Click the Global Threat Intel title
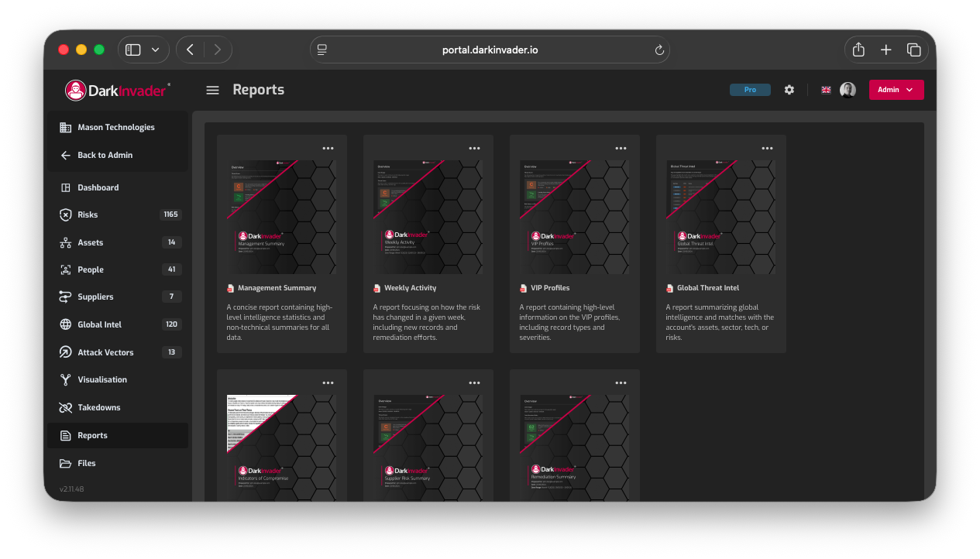The width and height of the screenshot is (980, 559). (708, 288)
